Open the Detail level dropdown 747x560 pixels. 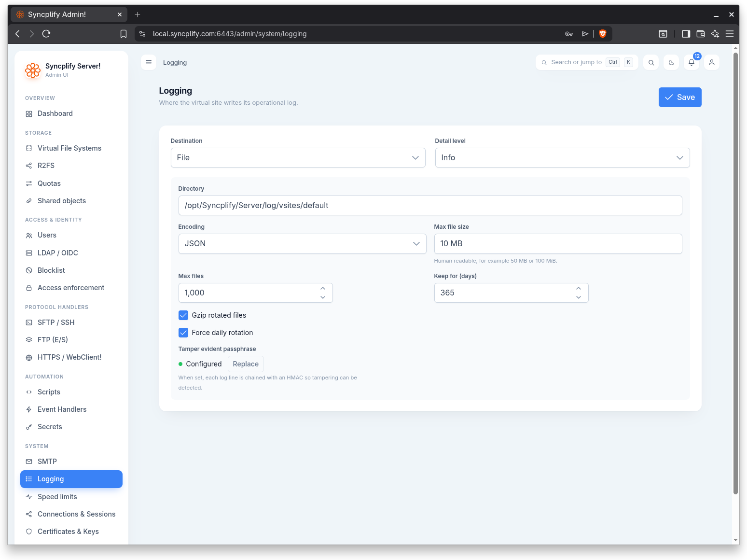pos(562,158)
